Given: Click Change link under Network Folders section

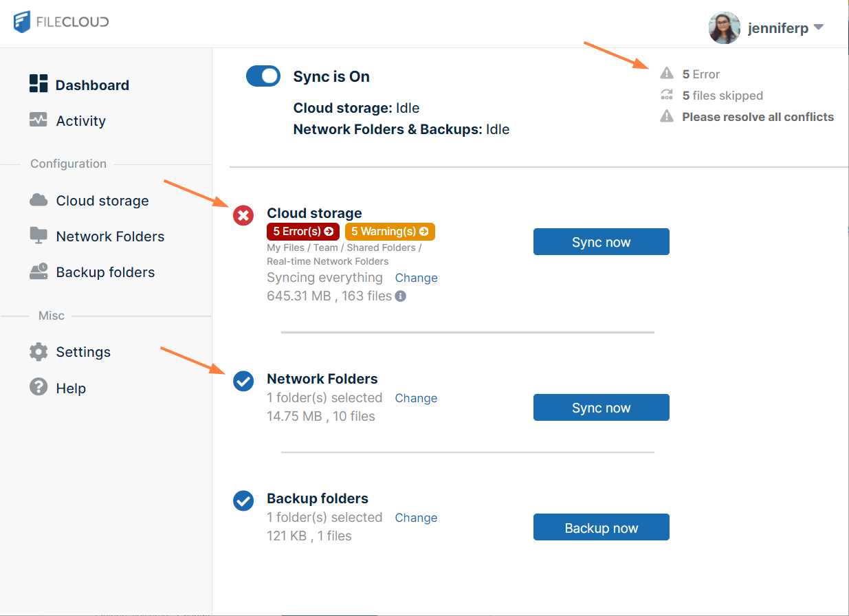Looking at the screenshot, I should pyautogui.click(x=416, y=398).
